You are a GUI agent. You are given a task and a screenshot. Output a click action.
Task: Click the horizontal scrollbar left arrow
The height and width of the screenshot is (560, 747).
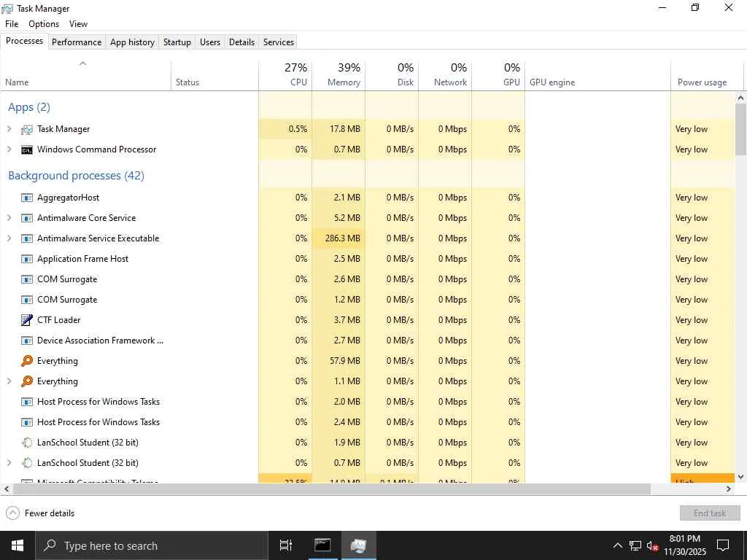point(6,489)
